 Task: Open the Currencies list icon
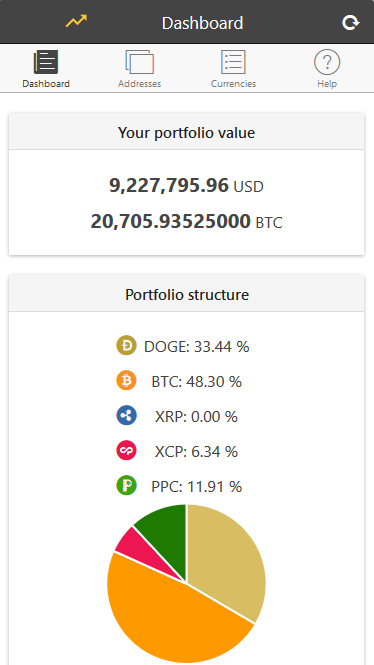233,62
